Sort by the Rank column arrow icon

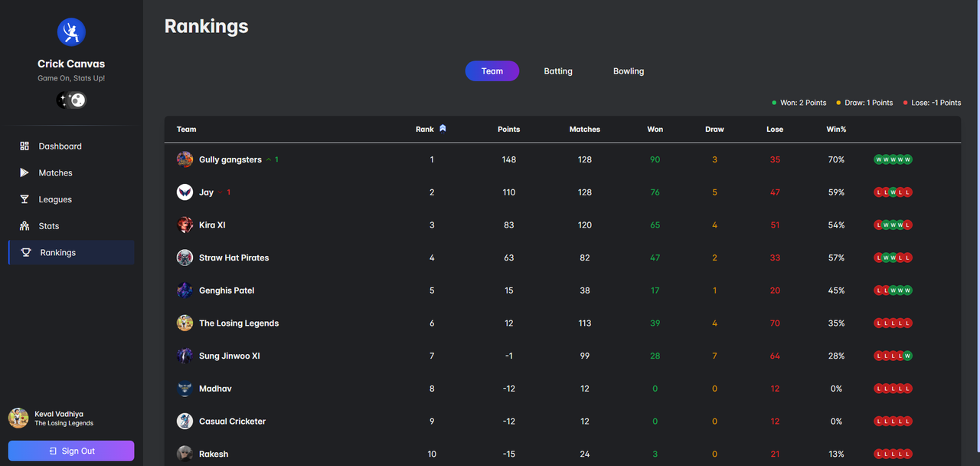(x=443, y=129)
